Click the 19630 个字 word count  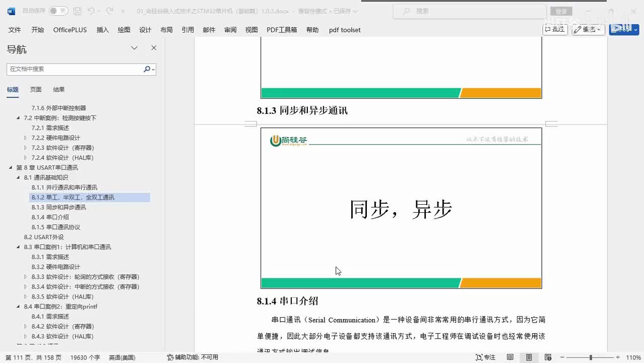[x=85, y=357]
